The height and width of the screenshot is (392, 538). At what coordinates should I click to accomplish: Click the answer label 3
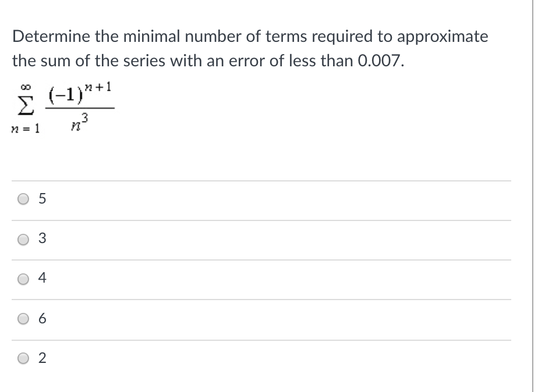click(41, 238)
